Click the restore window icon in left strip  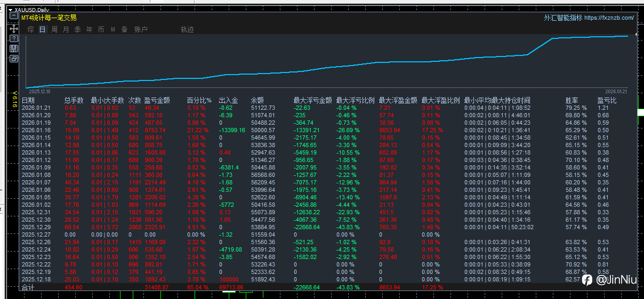pos(14,59)
